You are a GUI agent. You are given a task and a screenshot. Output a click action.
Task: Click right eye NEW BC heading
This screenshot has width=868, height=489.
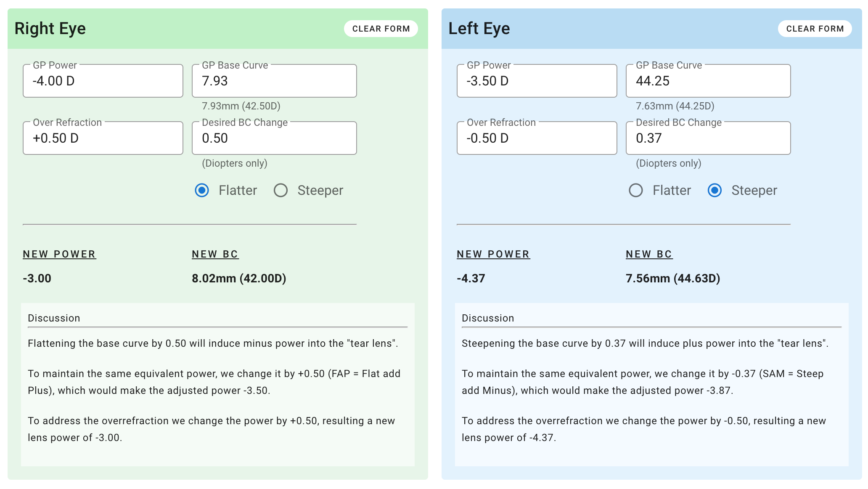tap(215, 254)
